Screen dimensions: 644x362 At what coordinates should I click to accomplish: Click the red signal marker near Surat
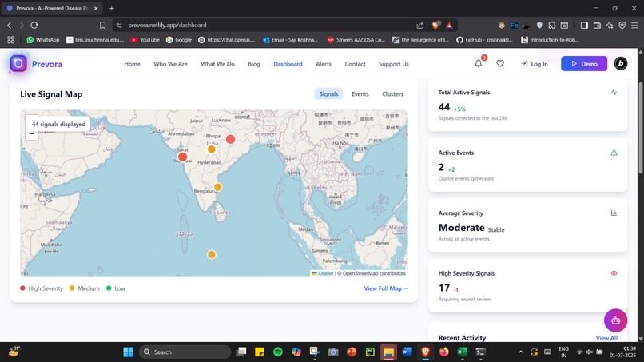[183, 157]
